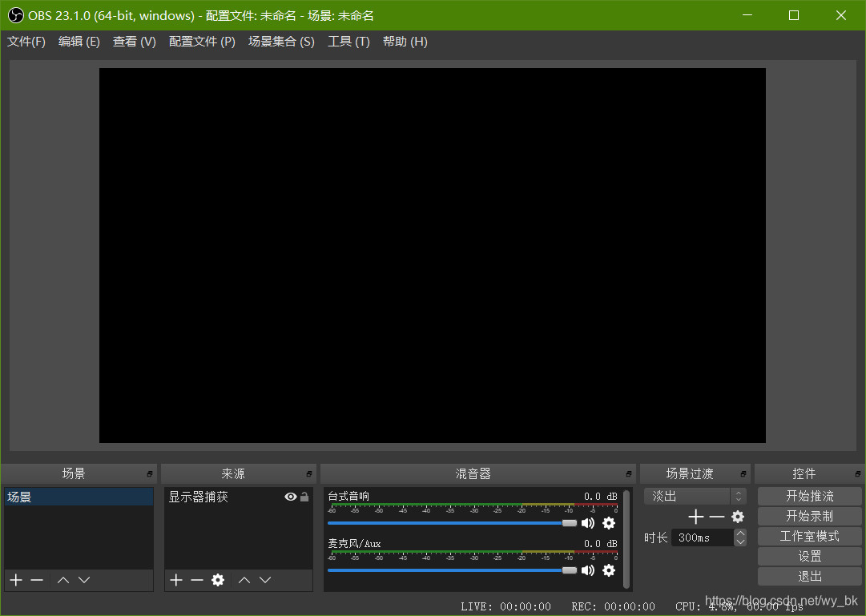The image size is (866, 616).
Task: Open the 查看 (V) menu
Action: point(135,42)
